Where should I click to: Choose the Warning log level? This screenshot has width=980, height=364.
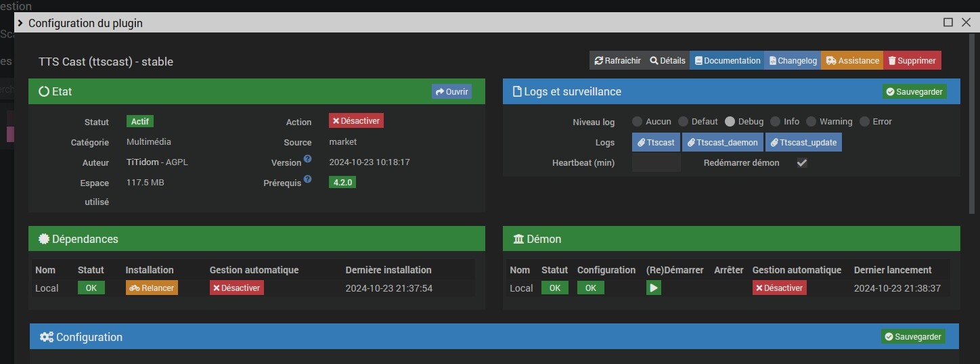click(x=811, y=122)
